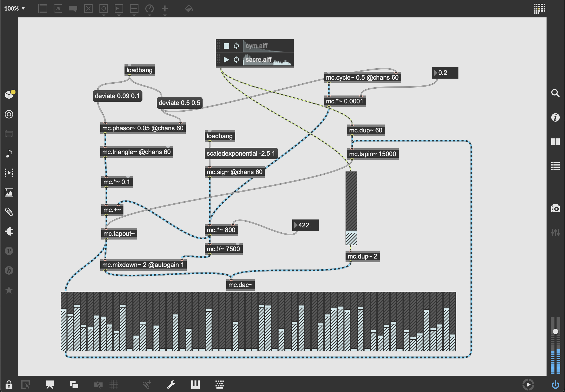This screenshot has width=565, height=392.
Task: Open the Objects package browser in sidebar
Action: pyautogui.click(x=9, y=94)
